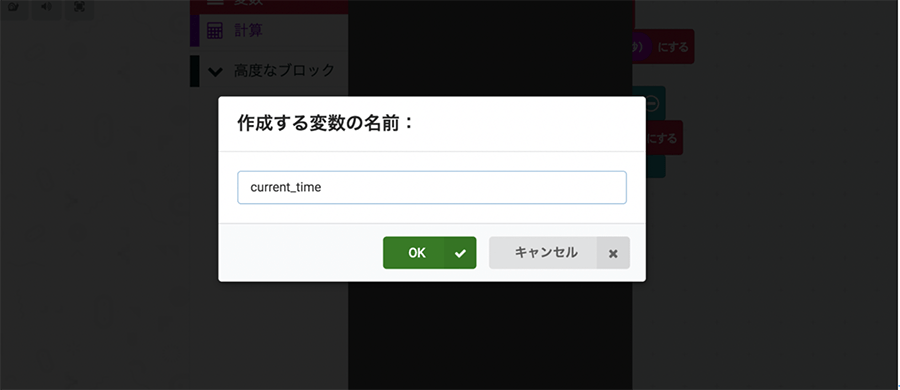The height and width of the screenshot is (390, 900).
Task: Confirm the variable name with OK
Action: [x=429, y=253]
